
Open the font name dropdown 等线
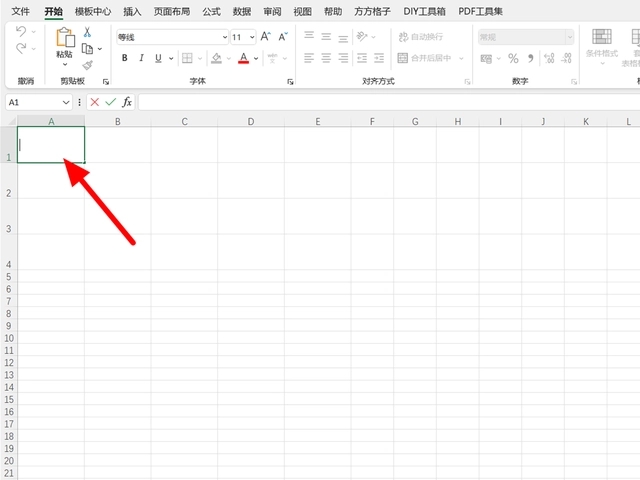(x=224, y=37)
